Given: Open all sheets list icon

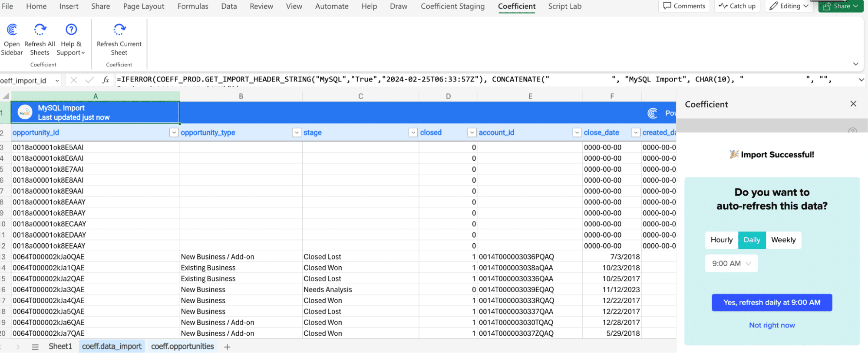Looking at the screenshot, I should (35, 346).
